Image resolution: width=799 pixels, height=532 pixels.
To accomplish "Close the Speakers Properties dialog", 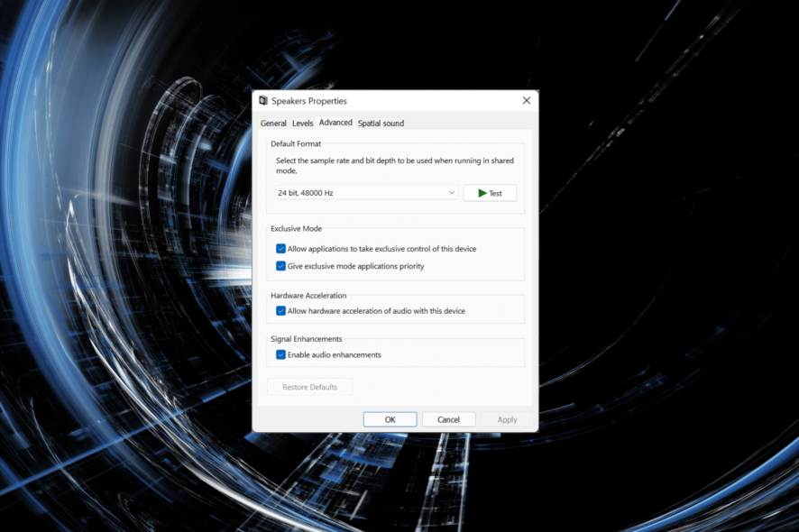I will coord(527,101).
